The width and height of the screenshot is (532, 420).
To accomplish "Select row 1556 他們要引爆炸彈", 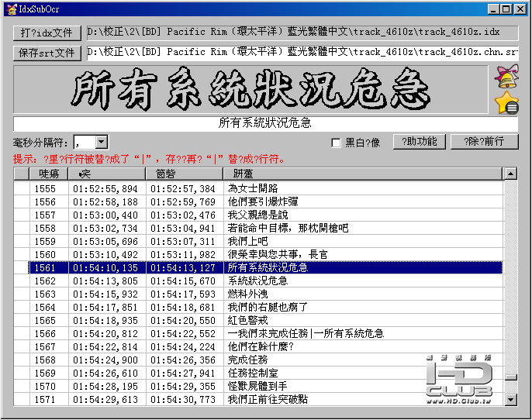I will coord(257,201).
